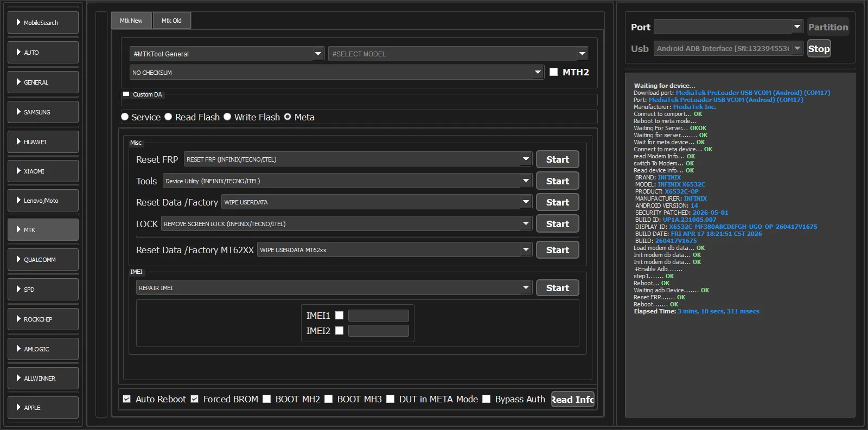868x430 pixels.
Task: Enable the IMEI1 checkbox
Action: (340, 315)
